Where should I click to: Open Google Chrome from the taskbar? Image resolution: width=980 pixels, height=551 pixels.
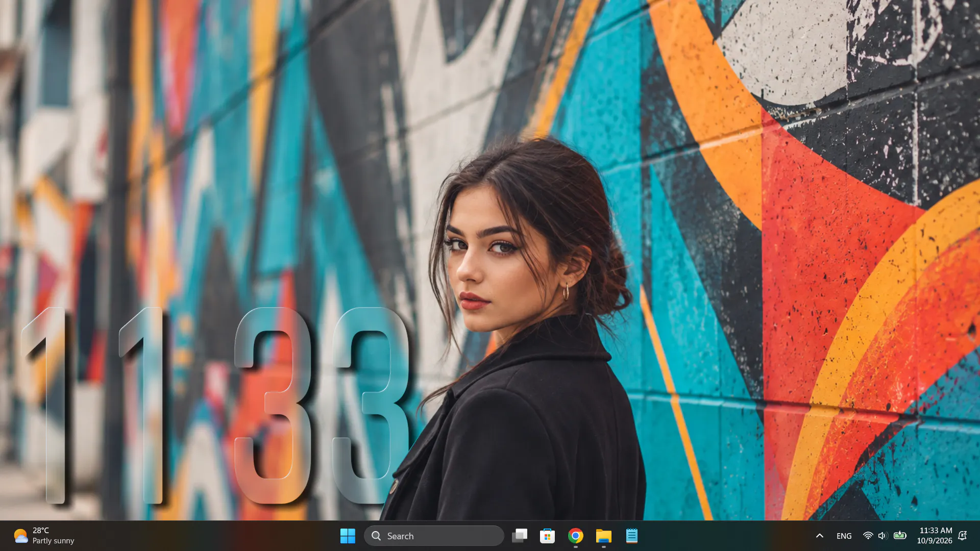[x=575, y=536]
